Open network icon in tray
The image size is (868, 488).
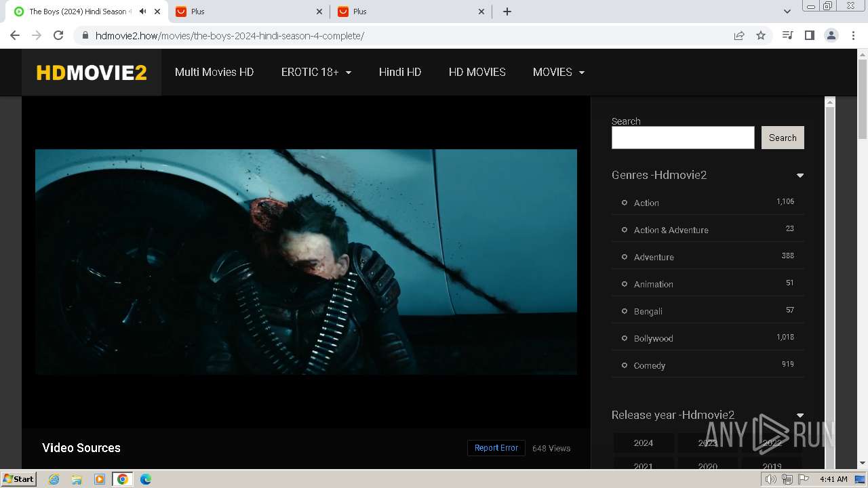click(787, 479)
